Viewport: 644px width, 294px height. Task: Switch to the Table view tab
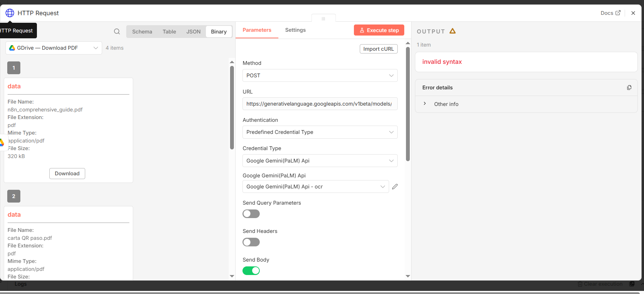coord(169,31)
